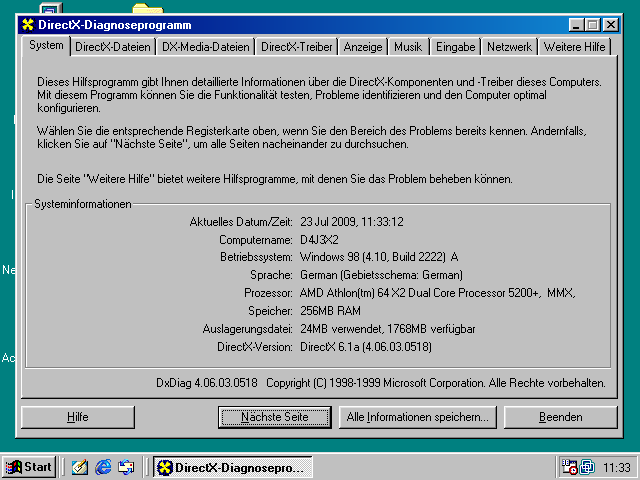Open the DX-Media-Dateien tab
640x480 pixels.
[205, 47]
